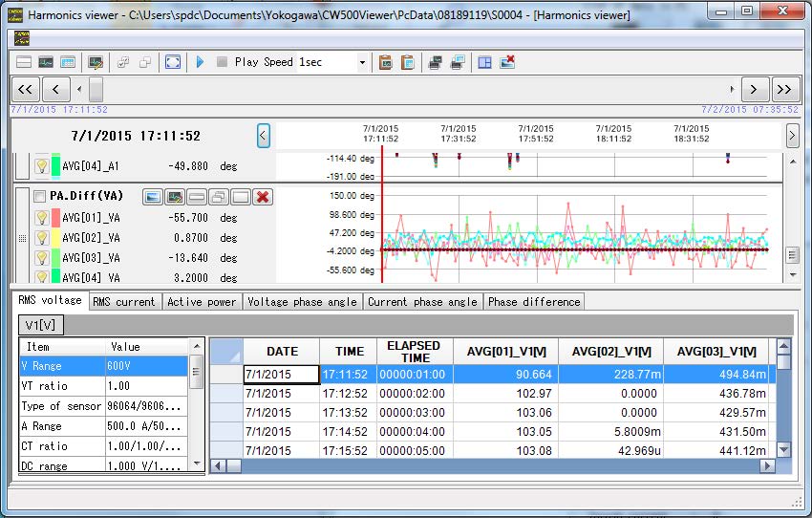Open the Voltage phase angle tab

pyautogui.click(x=303, y=302)
